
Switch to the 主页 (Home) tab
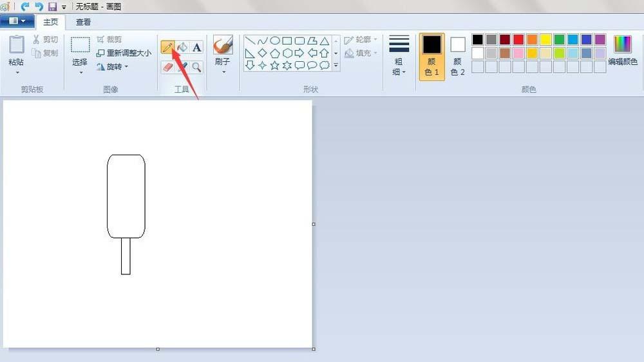tap(50, 22)
